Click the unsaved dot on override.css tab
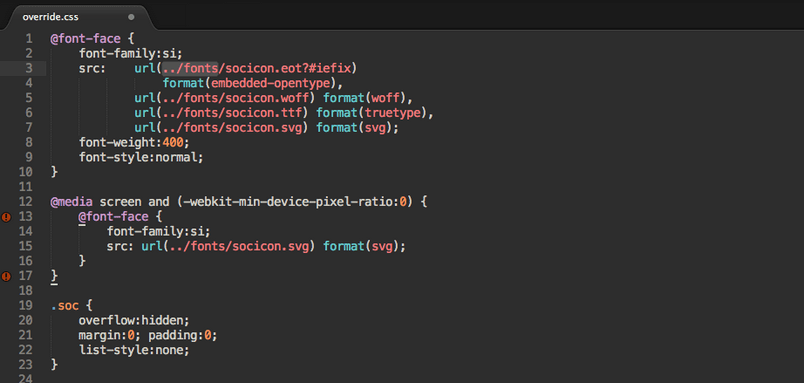The width and height of the screenshot is (804, 383). 131,17
